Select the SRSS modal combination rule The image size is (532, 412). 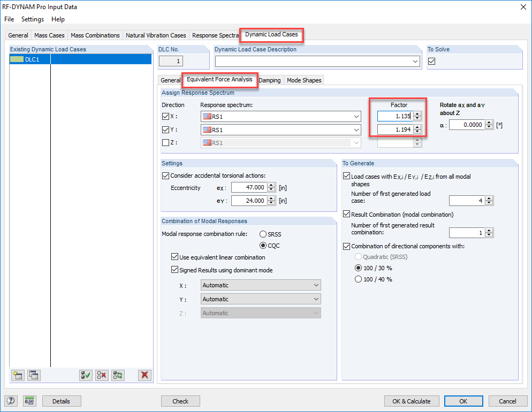263,234
